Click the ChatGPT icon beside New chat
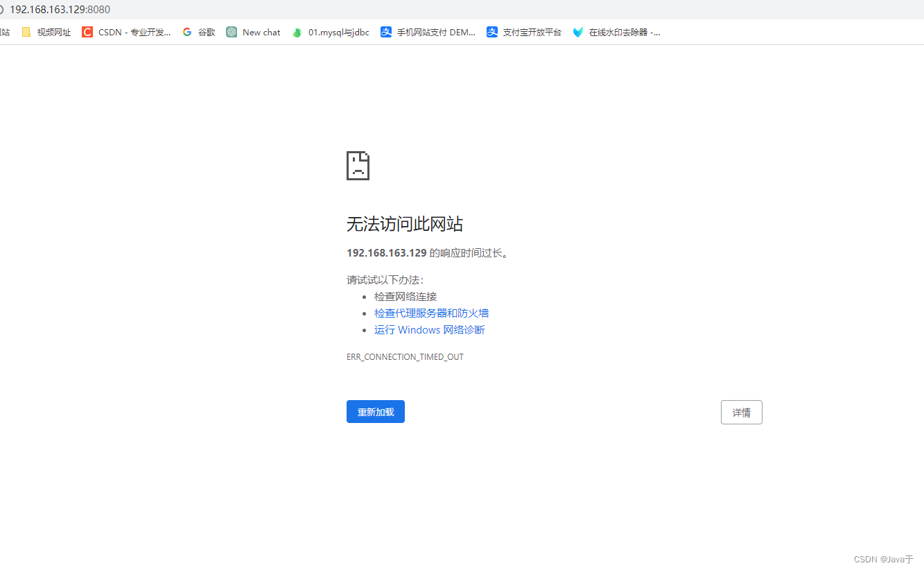The image size is (924, 570). tap(231, 32)
